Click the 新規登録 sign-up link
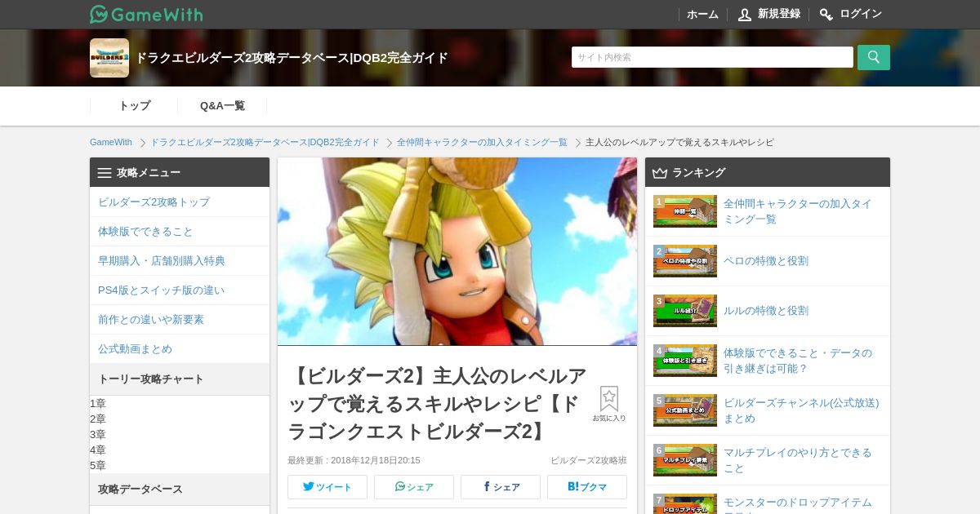Screen dimensions: 980x514 point(769,14)
